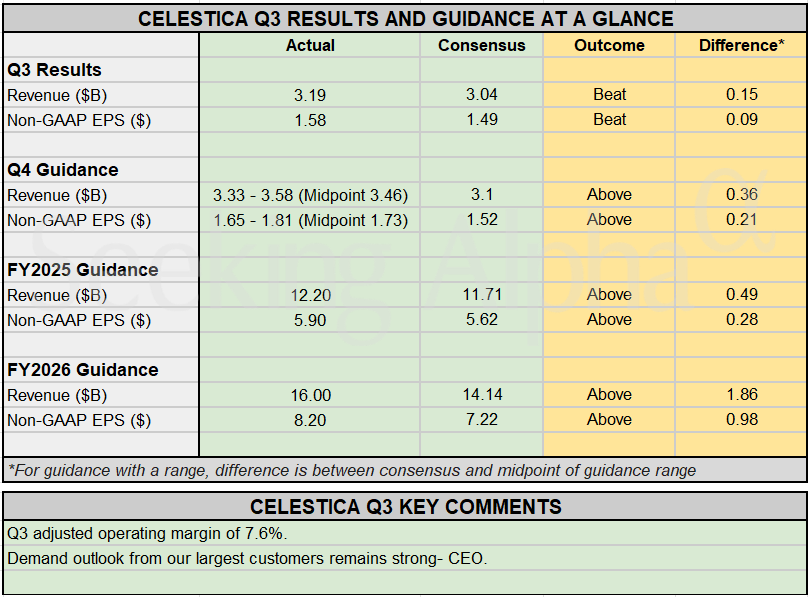The image size is (808, 597).
Task: Click the Outcome column header
Action: pos(609,45)
